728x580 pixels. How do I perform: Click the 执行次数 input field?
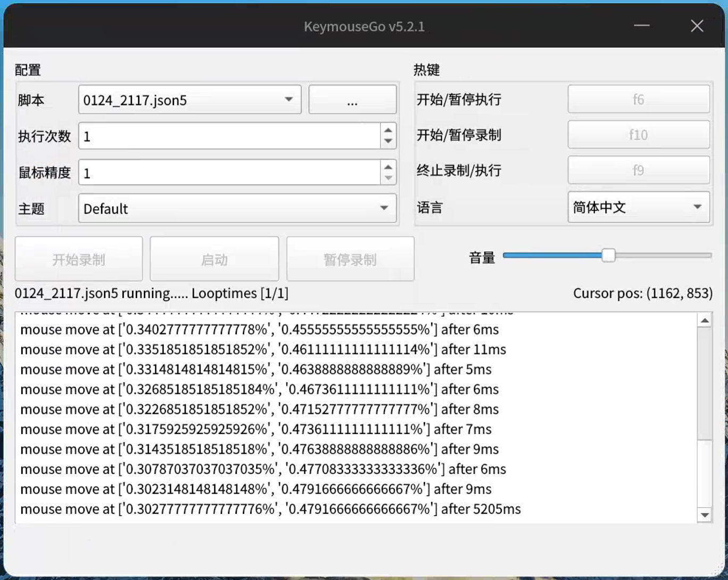pyautogui.click(x=229, y=136)
